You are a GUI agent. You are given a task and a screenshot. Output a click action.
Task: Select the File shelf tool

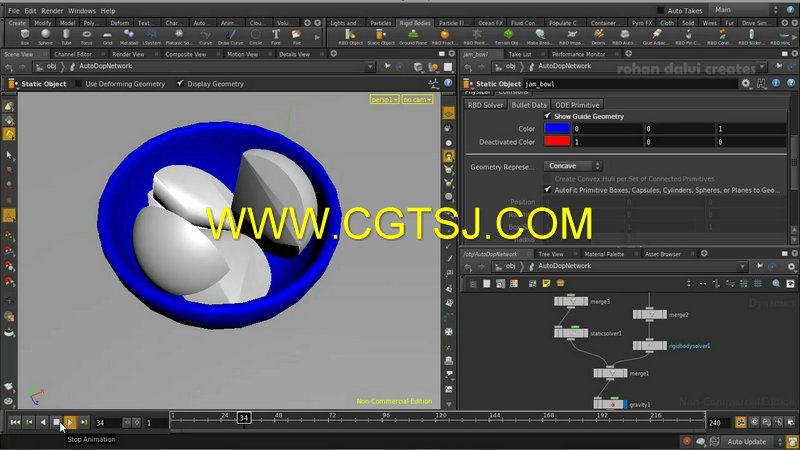coord(296,36)
